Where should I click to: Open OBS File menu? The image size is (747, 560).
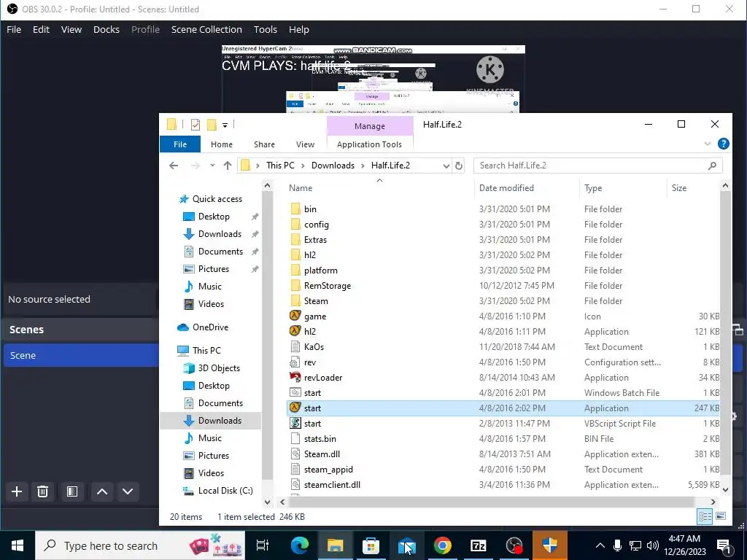pyautogui.click(x=14, y=29)
